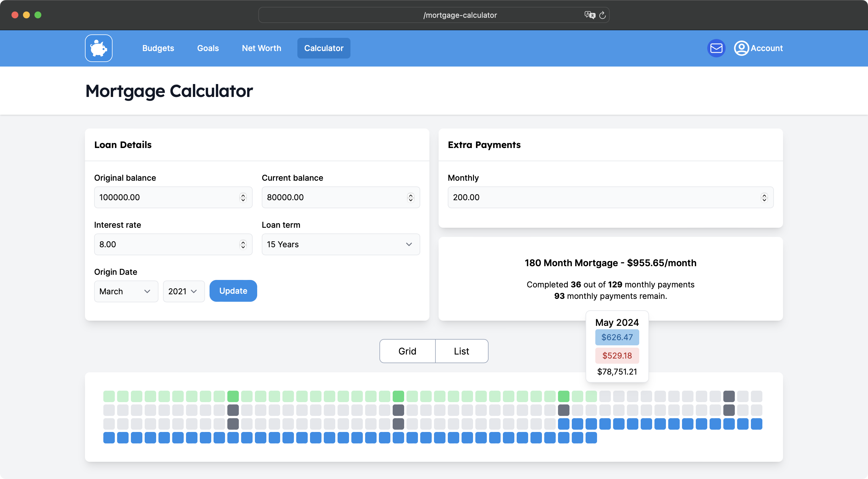Open the Goals navigation link

208,48
